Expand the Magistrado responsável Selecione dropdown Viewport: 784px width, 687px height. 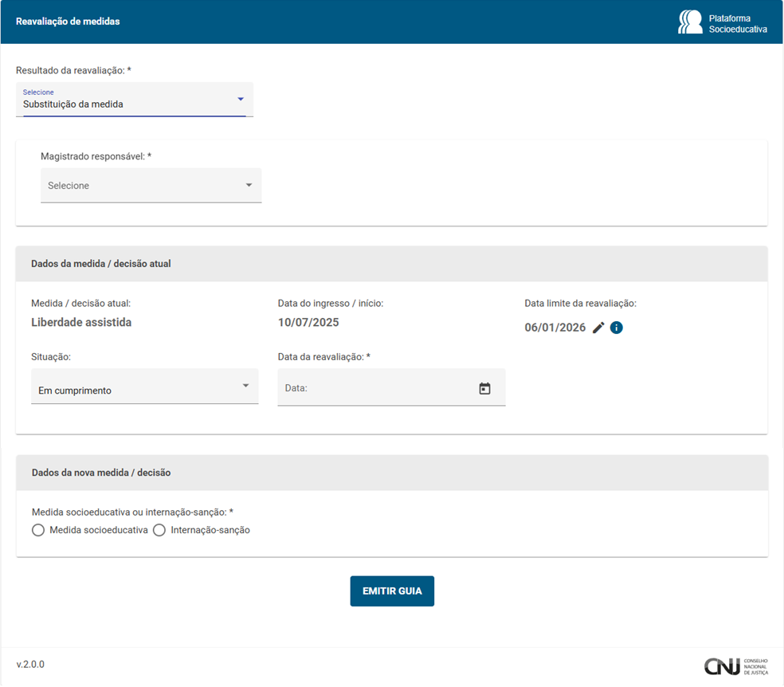coord(143,186)
